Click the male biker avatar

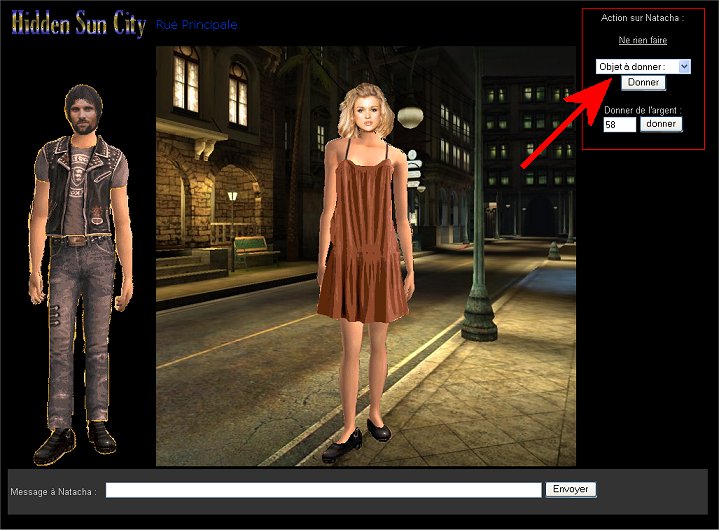pos(81,275)
